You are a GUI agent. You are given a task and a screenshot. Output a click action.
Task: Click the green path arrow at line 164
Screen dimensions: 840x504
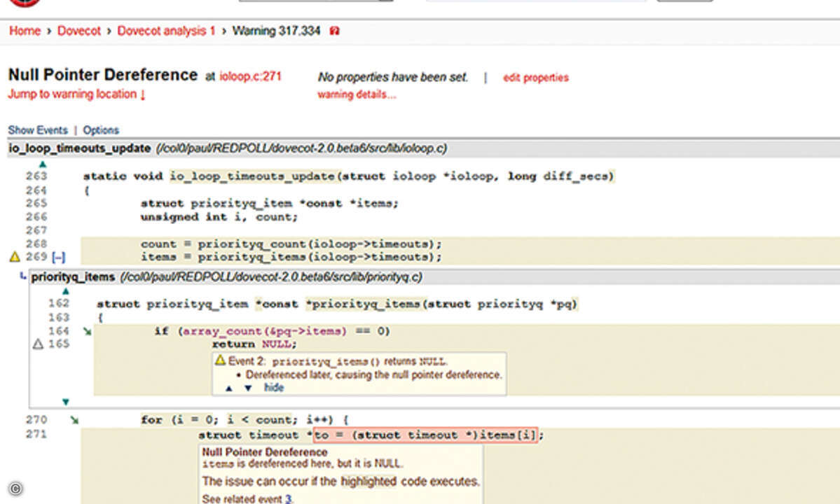coord(87,332)
